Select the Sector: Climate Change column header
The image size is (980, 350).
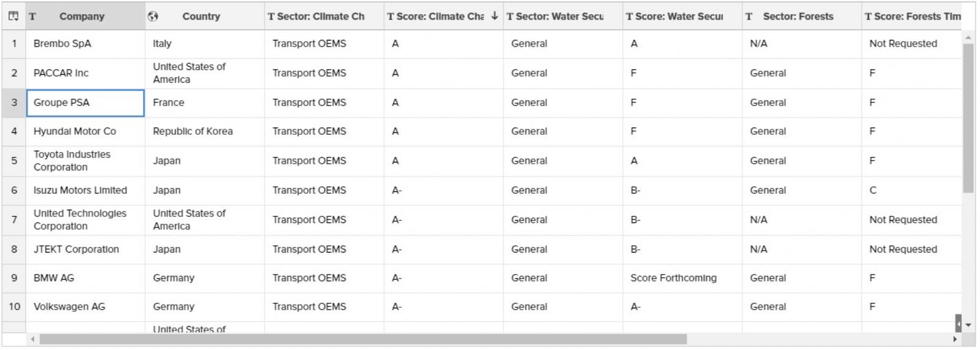click(324, 17)
